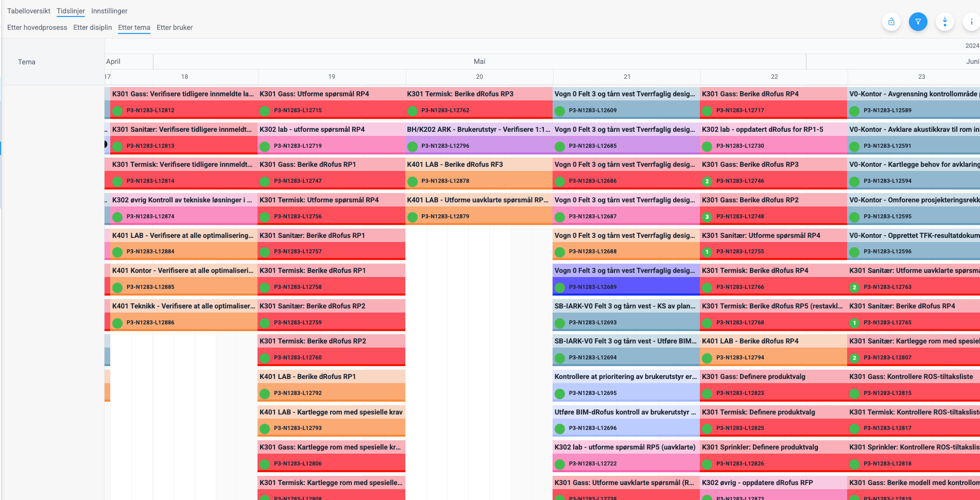Click status dot on P3-N1283-L12689 card
Viewport: 980px width, 500px height.
[560, 287]
